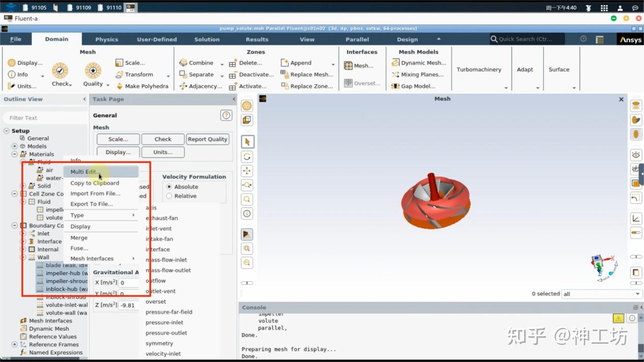Screen dimensions: 644x362
Task: Click the Display button in Task Page
Action: pos(118,152)
